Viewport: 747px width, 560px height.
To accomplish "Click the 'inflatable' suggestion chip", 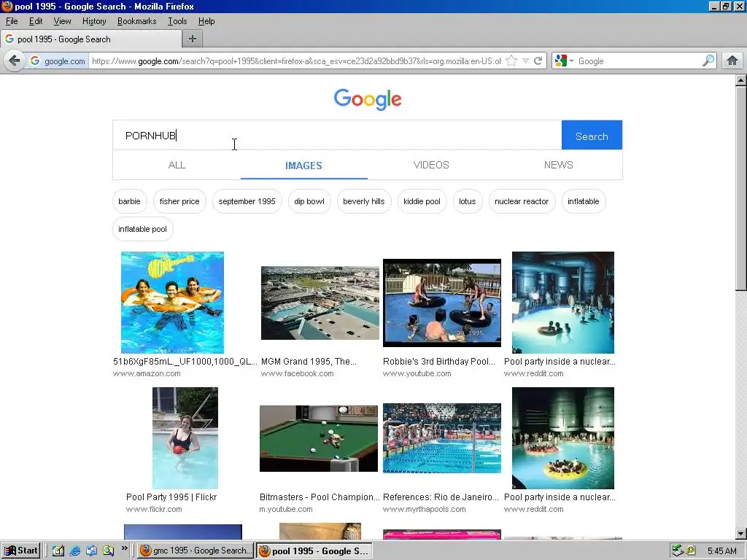I will [x=584, y=201].
